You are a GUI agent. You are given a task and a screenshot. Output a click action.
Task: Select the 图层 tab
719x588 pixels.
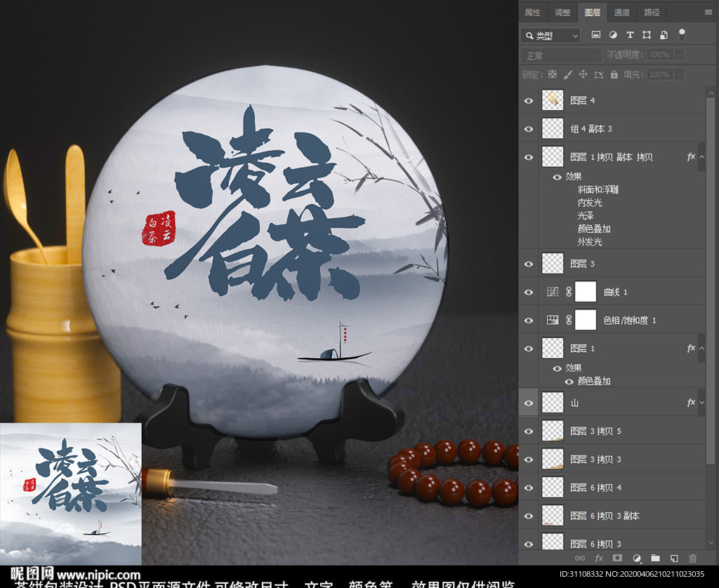(593, 13)
